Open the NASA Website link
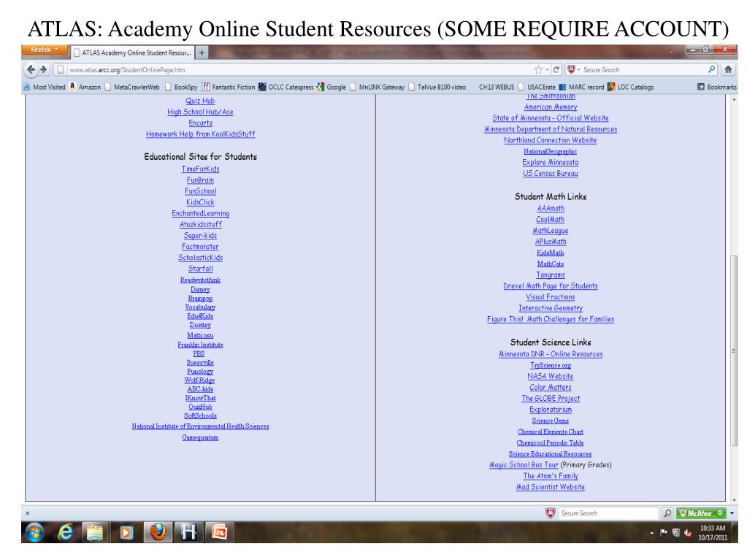Screen dimensions: 747x560 coord(551,376)
